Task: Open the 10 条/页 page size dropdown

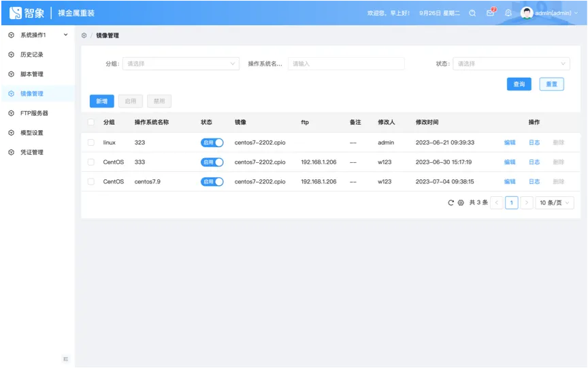Action: pos(555,203)
